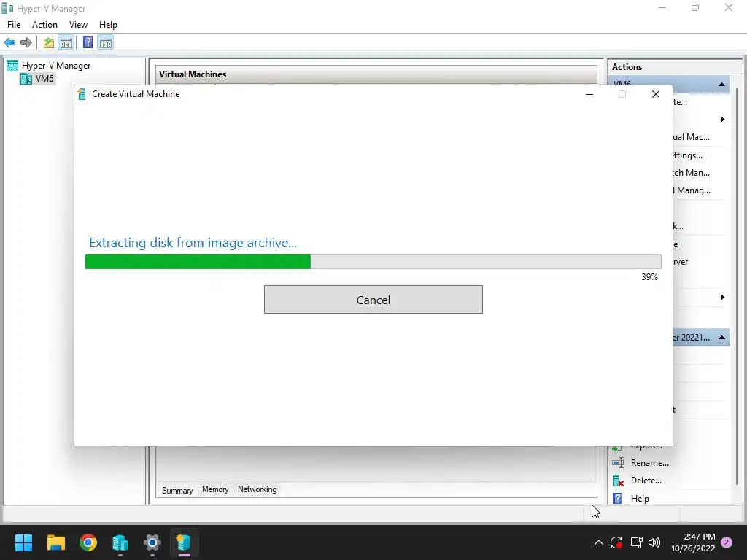Cancel the disk extraction
Viewport: 747px width, 560px height.
click(373, 300)
